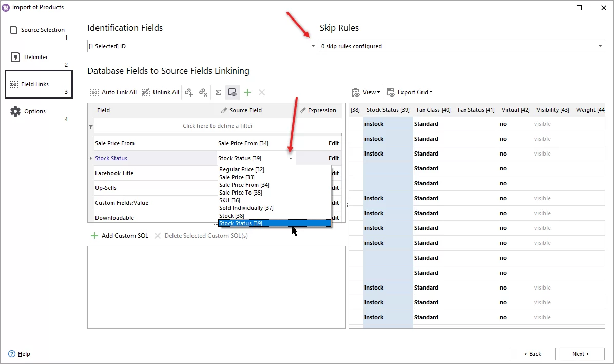Click the remove link chain icon
614x364 pixels.
point(203,92)
